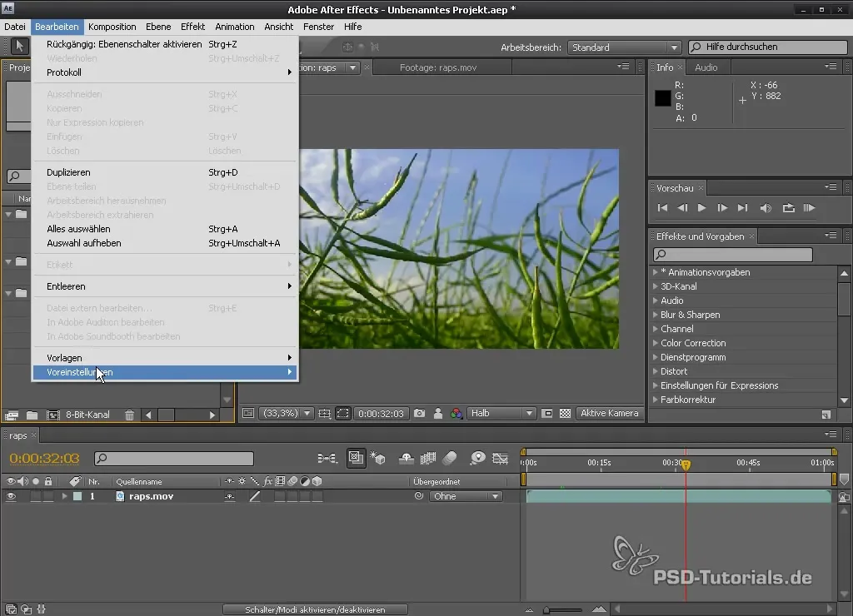Take snapshot with camera icon
The image size is (853, 616).
pos(420,413)
